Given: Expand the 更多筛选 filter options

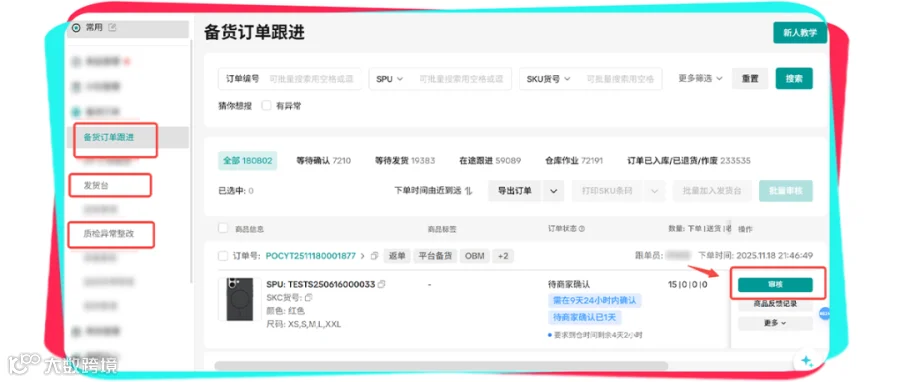Looking at the screenshot, I should (x=700, y=79).
